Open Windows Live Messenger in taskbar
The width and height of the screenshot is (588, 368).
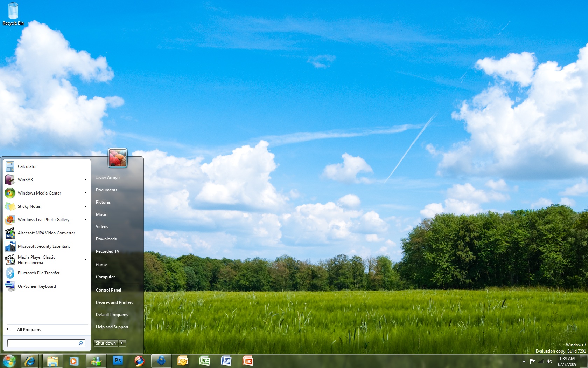[96, 361]
